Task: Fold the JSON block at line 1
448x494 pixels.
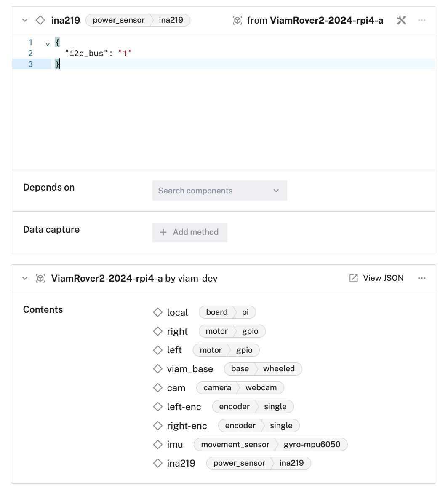Action: 48,43
